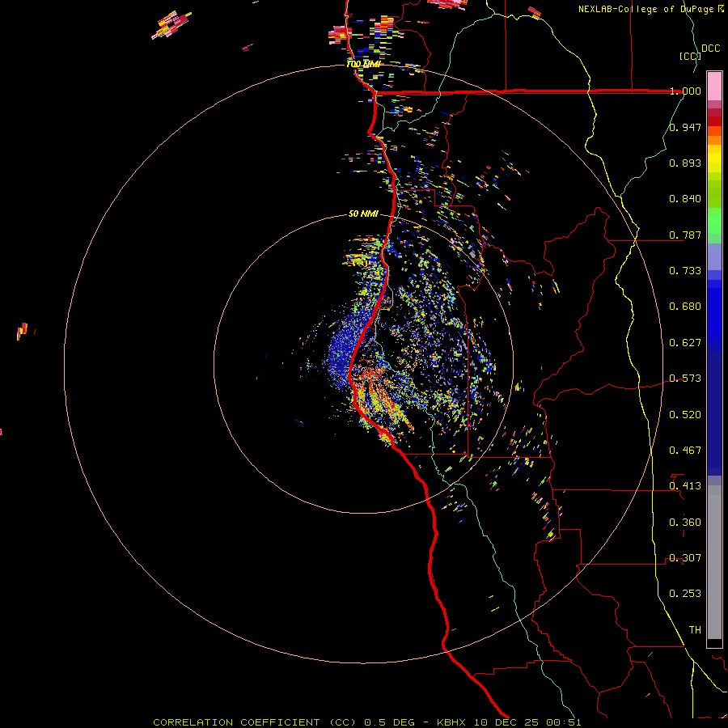
Task: Select the 0.733 scale value
Action: pos(685,271)
